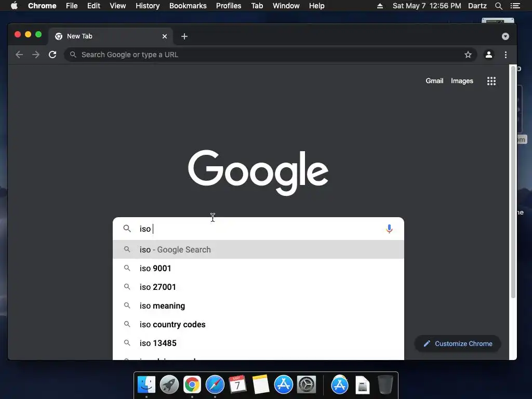Open Chrome's three-dot menu
The width and height of the screenshot is (532, 399).
pos(506,55)
